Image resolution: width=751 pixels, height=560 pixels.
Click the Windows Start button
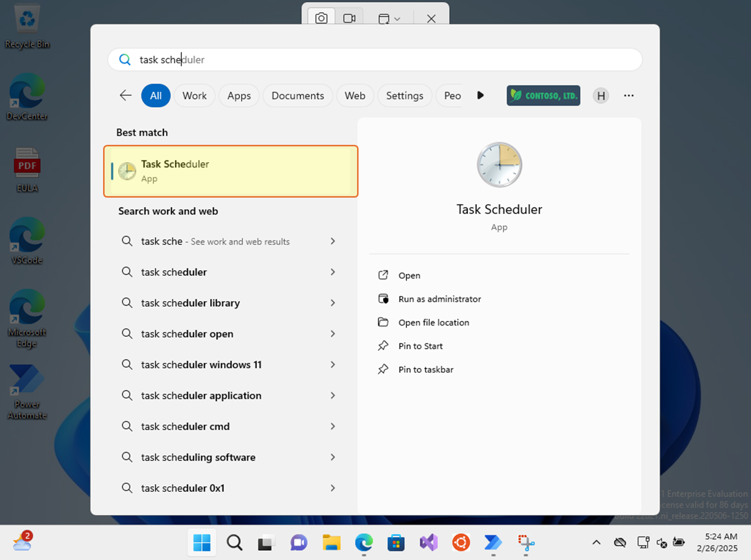pos(202,543)
